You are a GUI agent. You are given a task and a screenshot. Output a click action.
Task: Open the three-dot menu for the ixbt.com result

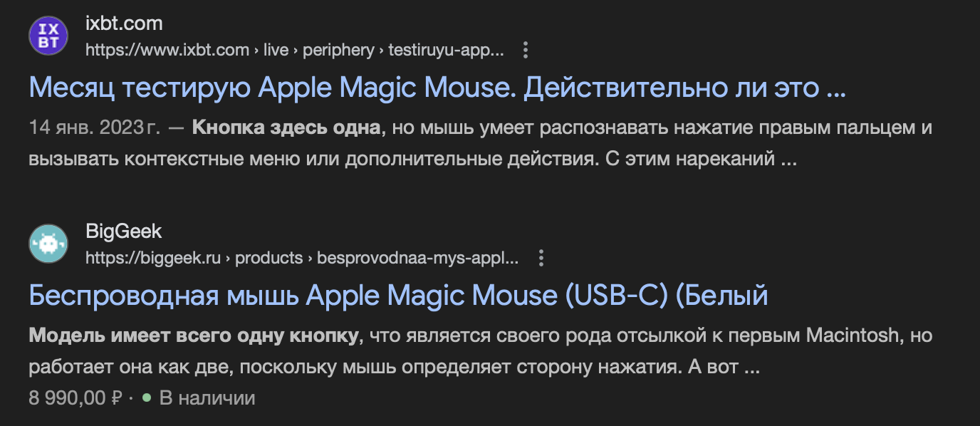(x=526, y=51)
